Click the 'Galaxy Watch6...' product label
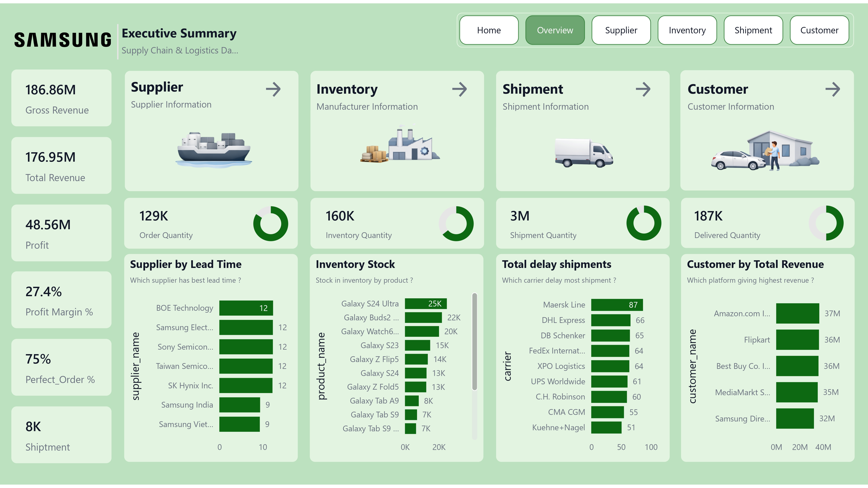 point(370,331)
